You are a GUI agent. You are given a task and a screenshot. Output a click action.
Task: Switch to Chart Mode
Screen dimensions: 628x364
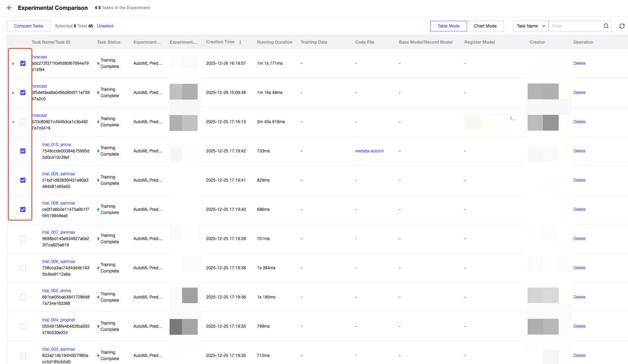(x=485, y=26)
